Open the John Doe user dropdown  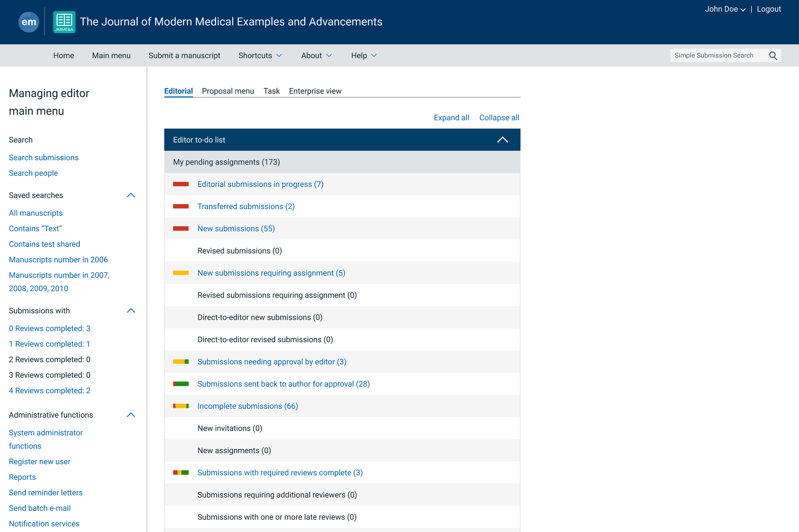point(725,9)
